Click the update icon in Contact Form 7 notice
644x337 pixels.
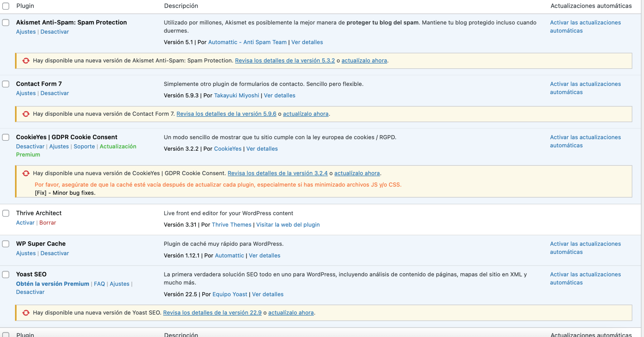26,114
